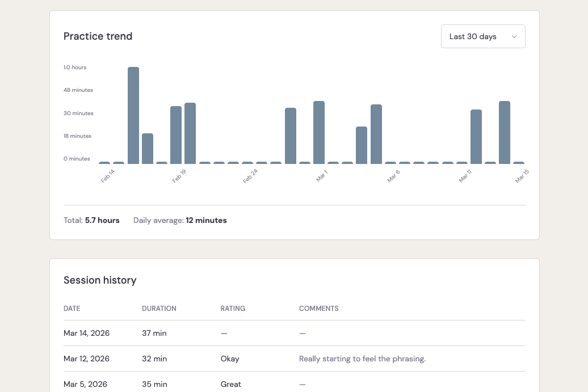Click the "12 minutes" daily average value
Screen dimensions: 588x392
(x=206, y=220)
